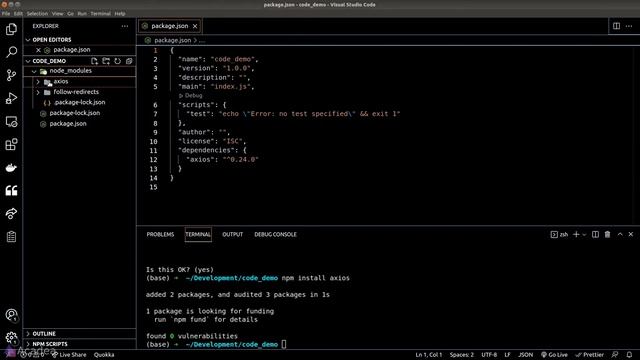Viewport: 640px width, 360px height.
Task: Change end of line via LF
Action: 507,355
